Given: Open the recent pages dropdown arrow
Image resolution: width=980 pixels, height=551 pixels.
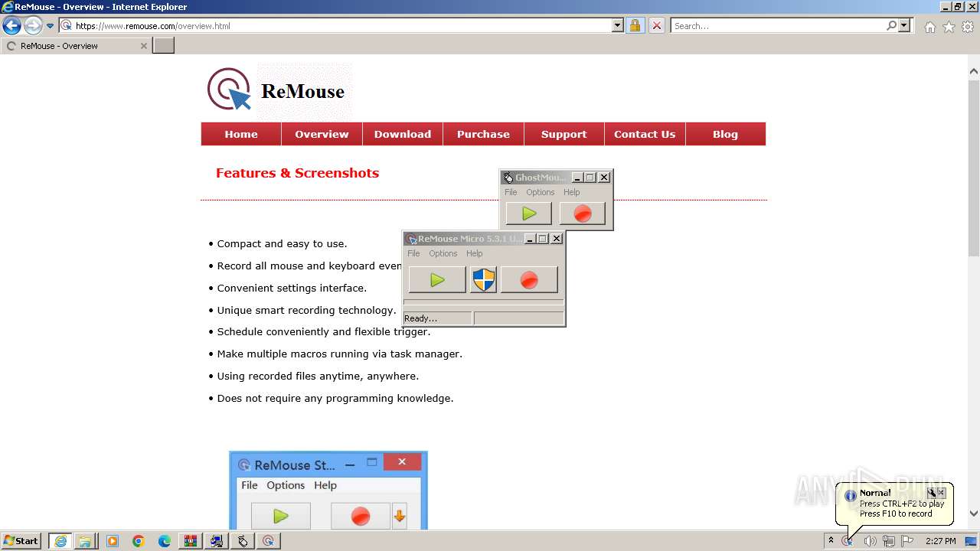Looking at the screenshot, I should point(51,25).
